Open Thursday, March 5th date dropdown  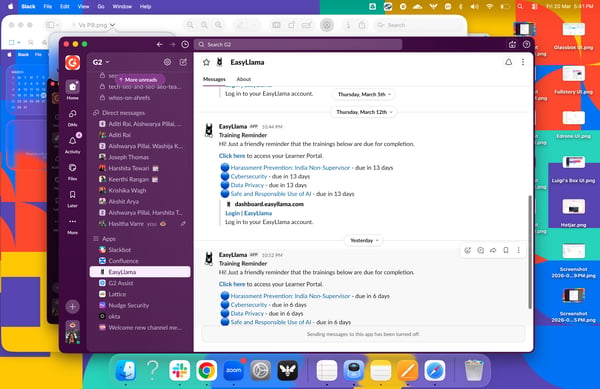[x=364, y=94]
